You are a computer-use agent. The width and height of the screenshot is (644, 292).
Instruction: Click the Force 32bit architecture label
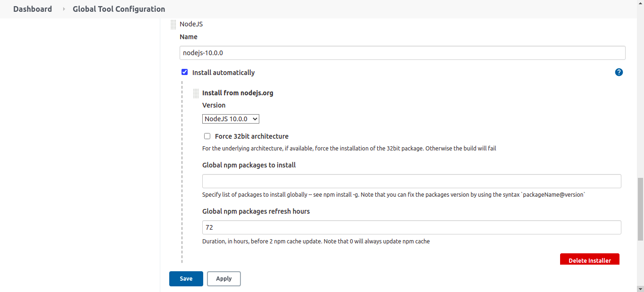point(252,136)
